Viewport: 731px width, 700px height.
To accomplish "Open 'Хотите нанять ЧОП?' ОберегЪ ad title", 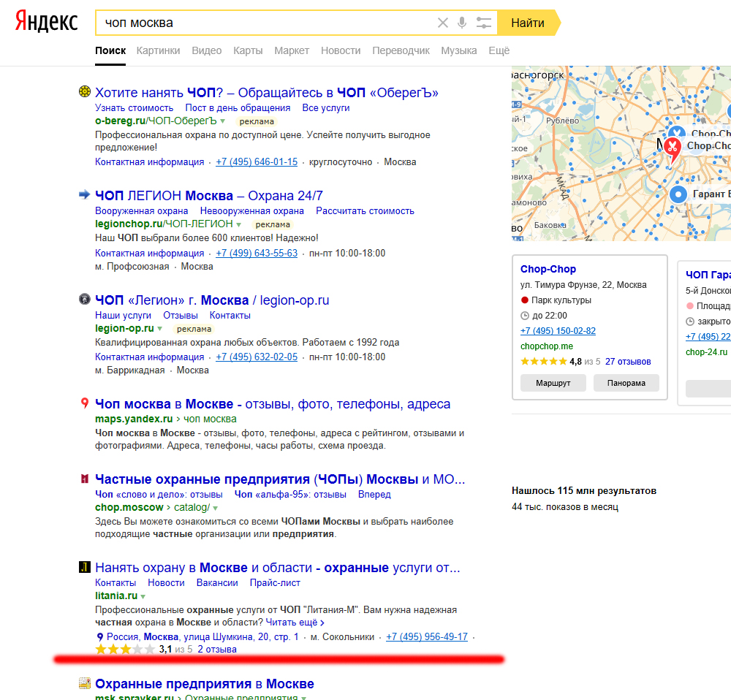I will point(267,92).
